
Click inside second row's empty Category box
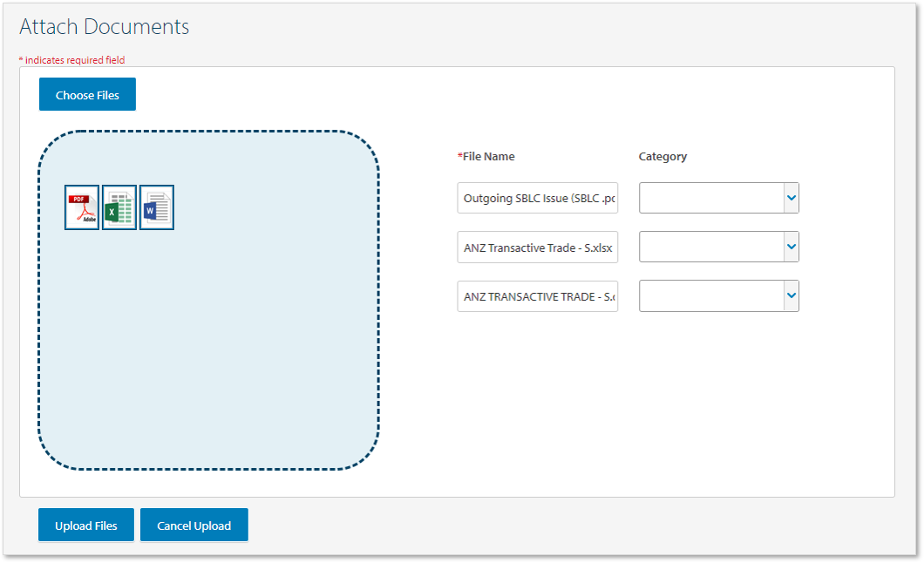(x=710, y=247)
